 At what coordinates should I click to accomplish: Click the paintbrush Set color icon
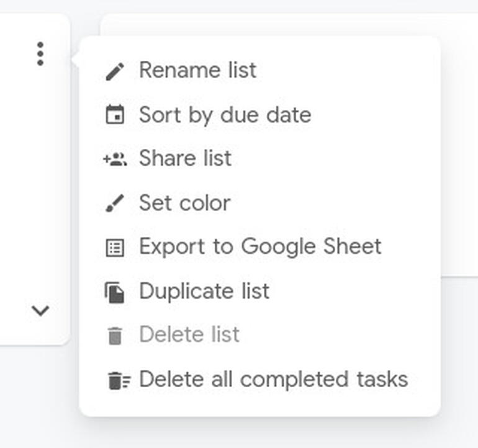[x=115, y=203]
